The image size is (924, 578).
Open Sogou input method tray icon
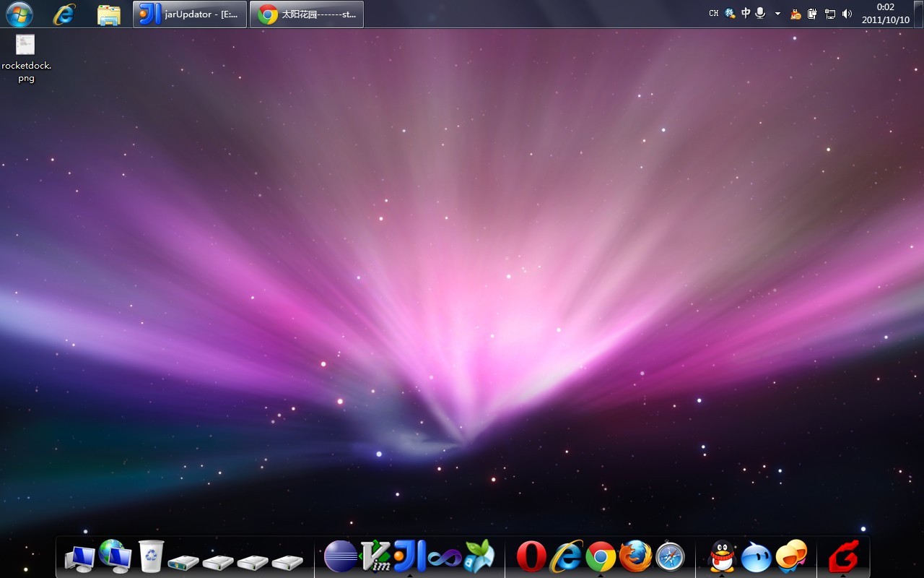tap(730, 13)
